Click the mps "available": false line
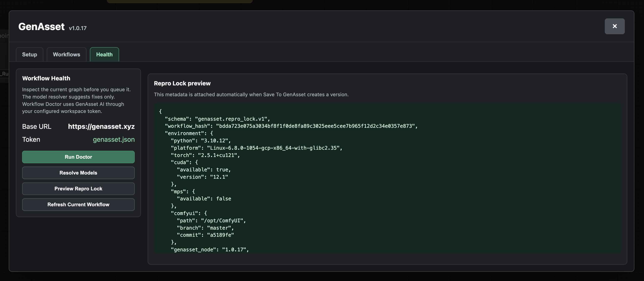This screenshot has width=644, height=281. pos(204,199)
